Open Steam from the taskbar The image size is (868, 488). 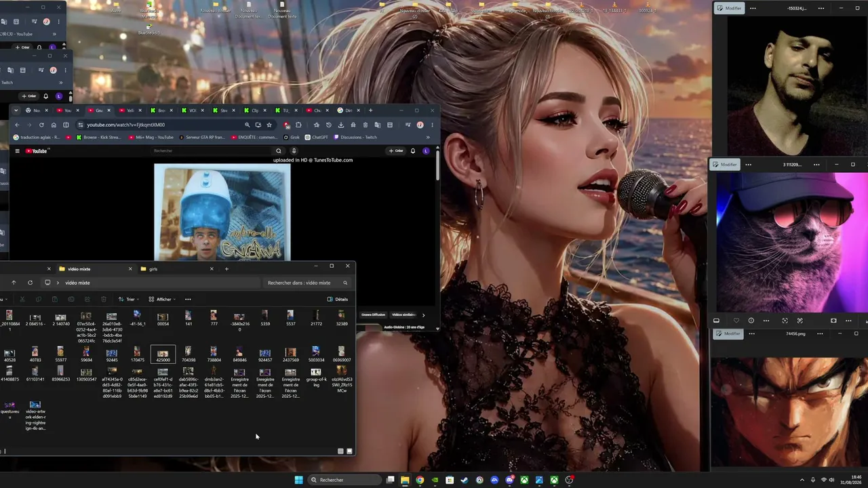[465, 480]
